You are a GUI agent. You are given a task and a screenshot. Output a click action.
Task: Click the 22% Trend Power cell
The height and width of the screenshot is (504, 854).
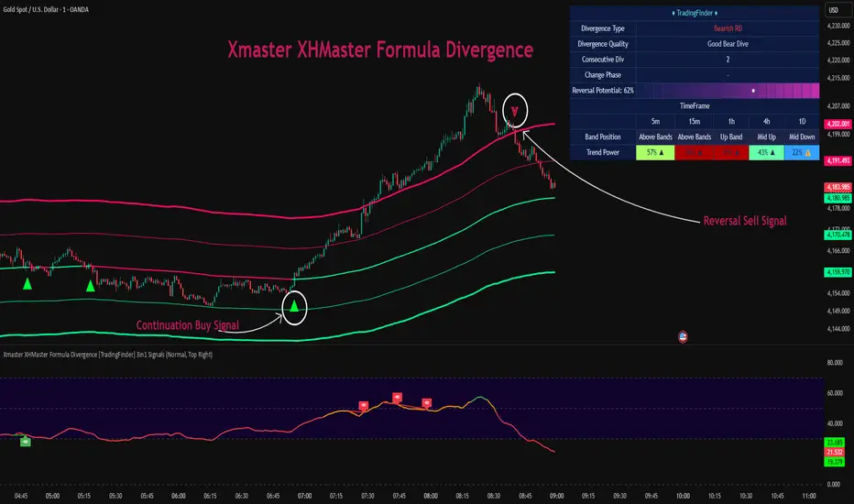click(x=802, y=152)
